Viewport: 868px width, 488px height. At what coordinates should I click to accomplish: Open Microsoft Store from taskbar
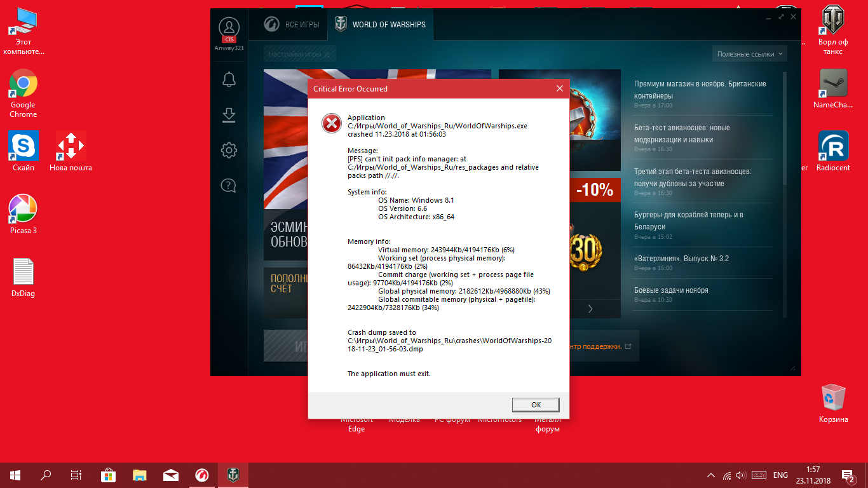(x=108, y=475)
